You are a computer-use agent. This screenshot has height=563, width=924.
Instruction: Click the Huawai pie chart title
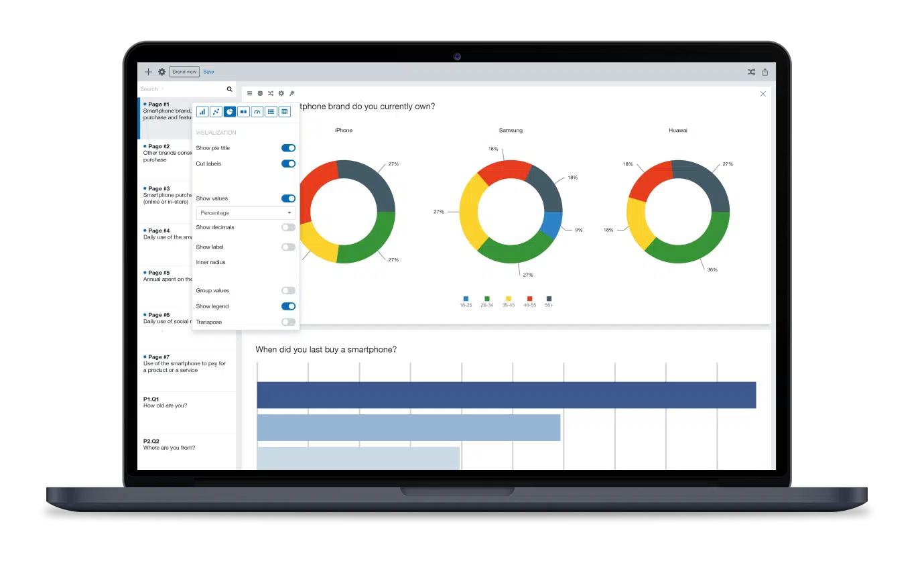click(677, 131)
